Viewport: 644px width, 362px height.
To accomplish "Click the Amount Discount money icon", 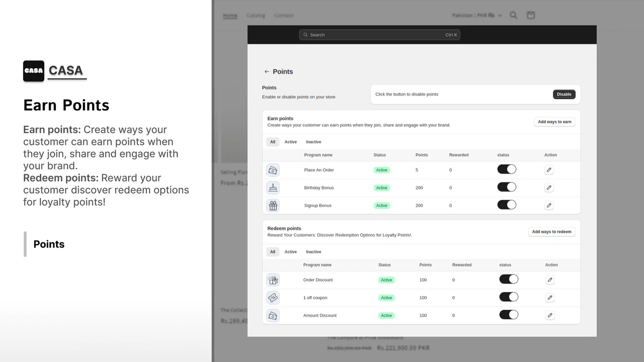I will pyautogui.click(x=273, y=315).
